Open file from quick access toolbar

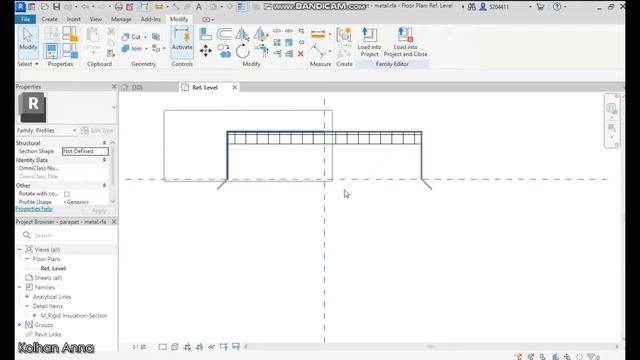click(x=44, y=7)
